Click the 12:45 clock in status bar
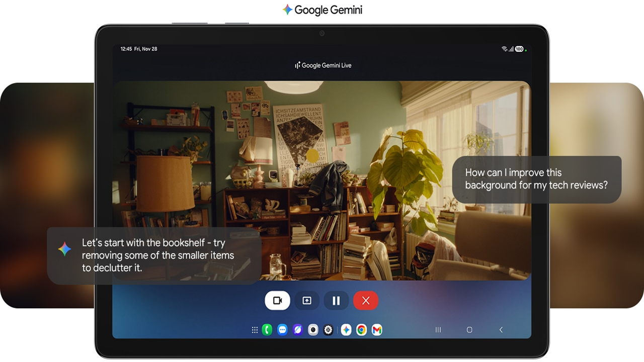Image resolution: width=644 pixels, height=362 pixels. tap(126, 49)
